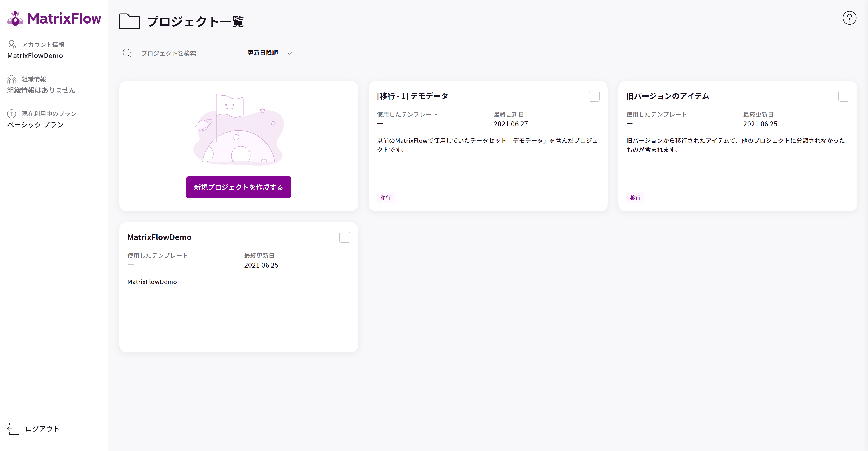Click the project list folder icon

click(130, 21)
